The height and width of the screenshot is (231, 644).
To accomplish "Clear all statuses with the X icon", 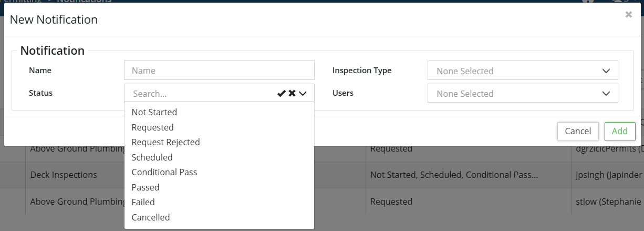I will tap(292, 94).
